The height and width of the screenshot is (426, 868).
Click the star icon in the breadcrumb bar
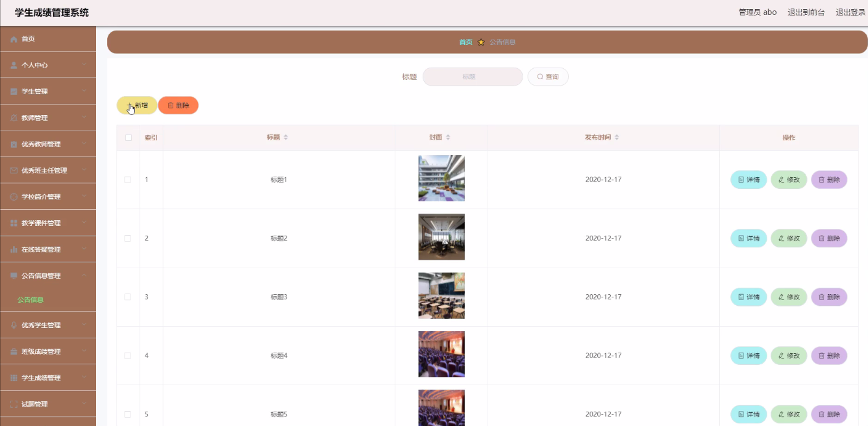(x=480, y=41)
